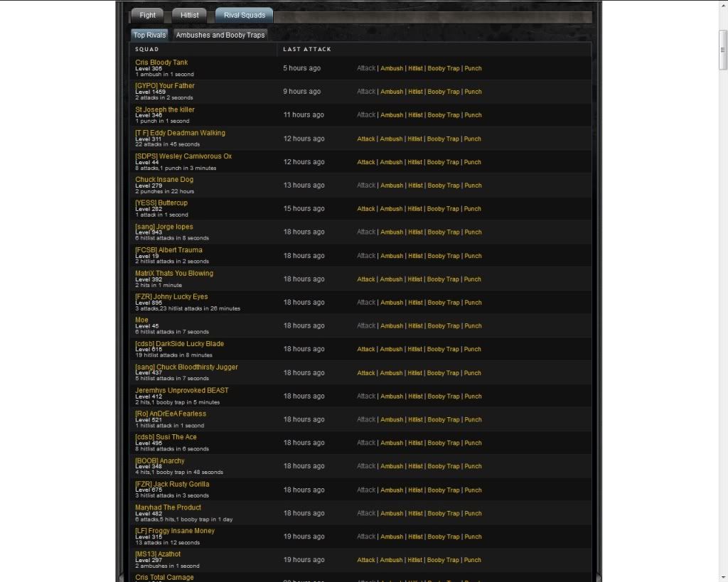Select the Rival Squads tab

[245, 16]
